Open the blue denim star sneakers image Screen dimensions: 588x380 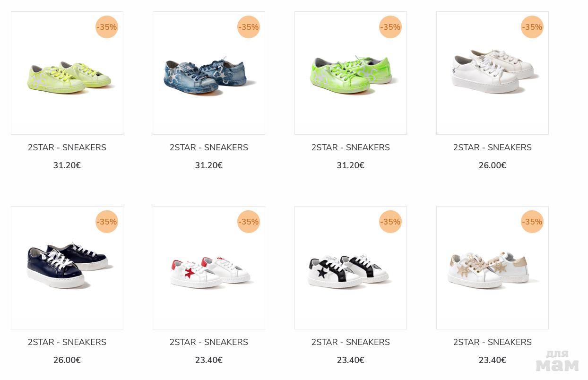click(209, 73)
